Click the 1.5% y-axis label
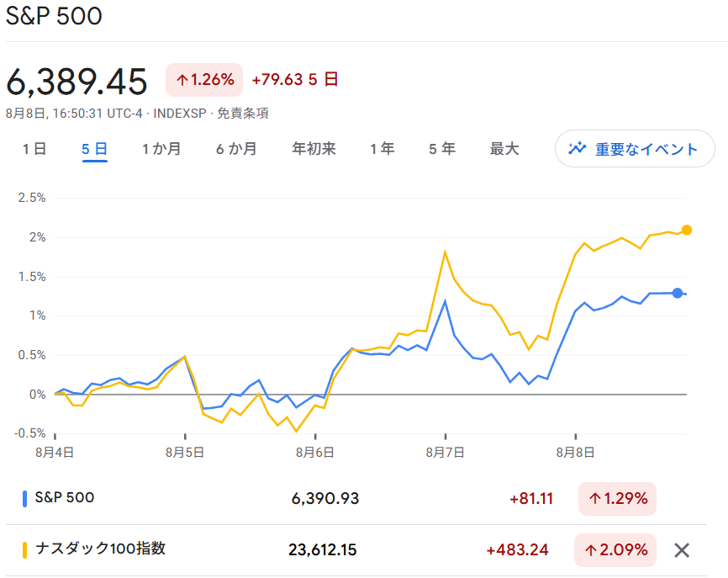The height and width of the screenshot is (578, 728). tap(32, 277)
